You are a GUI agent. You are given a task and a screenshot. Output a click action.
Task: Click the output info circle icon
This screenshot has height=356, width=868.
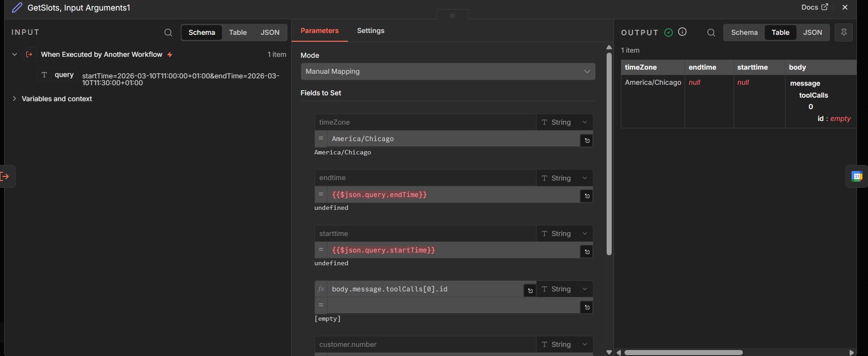pyautogui.click(x=682, y=32)
